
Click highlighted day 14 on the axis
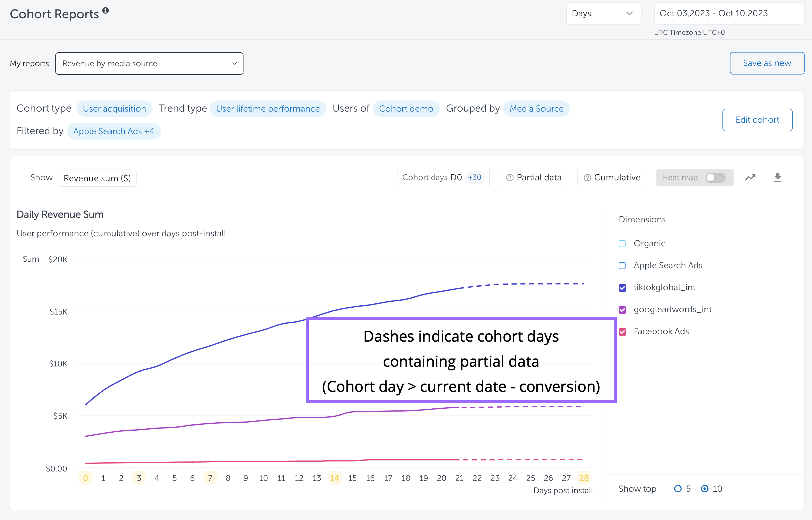[334, 478]
